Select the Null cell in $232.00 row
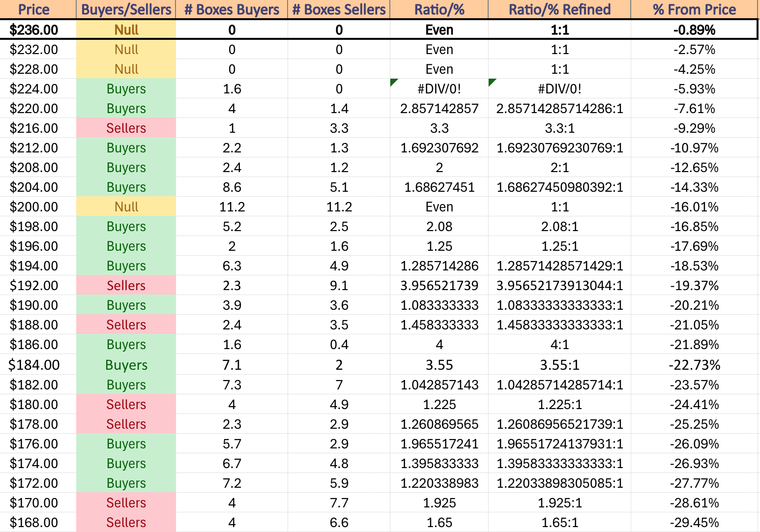 tap(126, 49)
